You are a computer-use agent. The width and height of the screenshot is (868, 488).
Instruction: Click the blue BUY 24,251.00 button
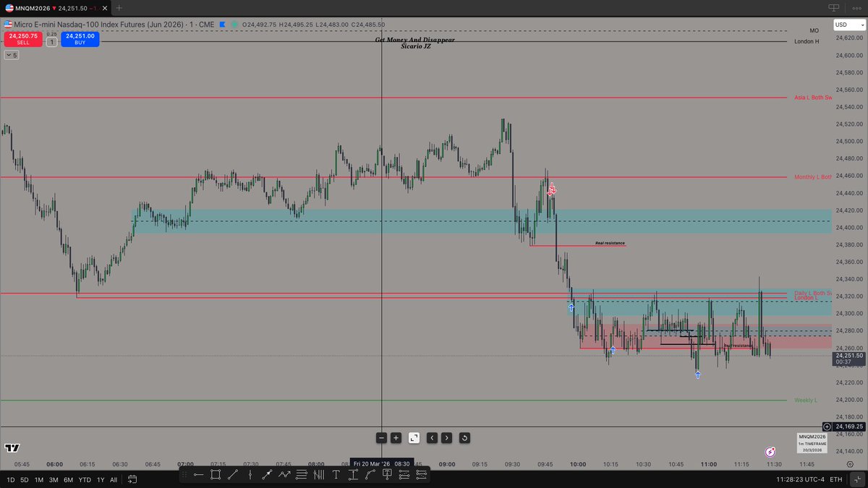[x=80, y=38]
